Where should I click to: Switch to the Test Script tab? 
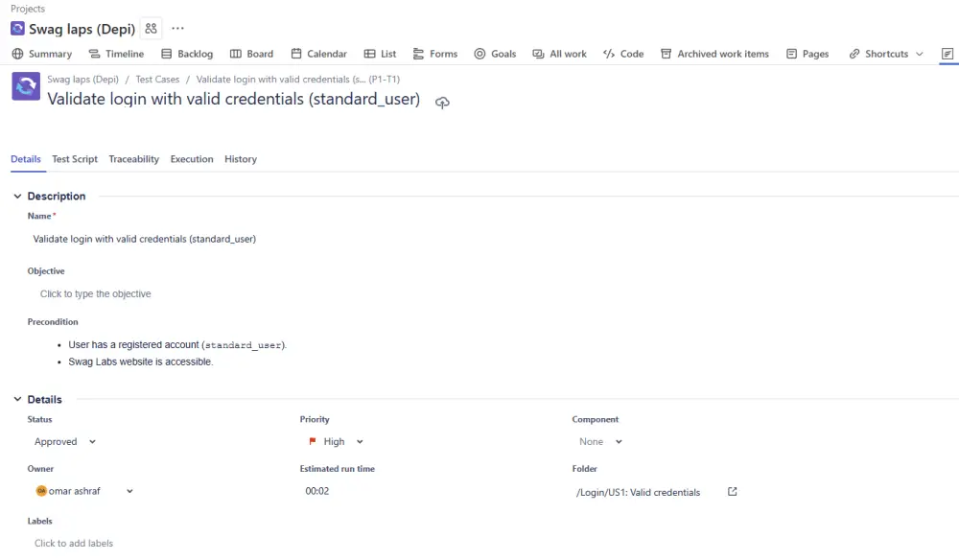tap(75, 159)
